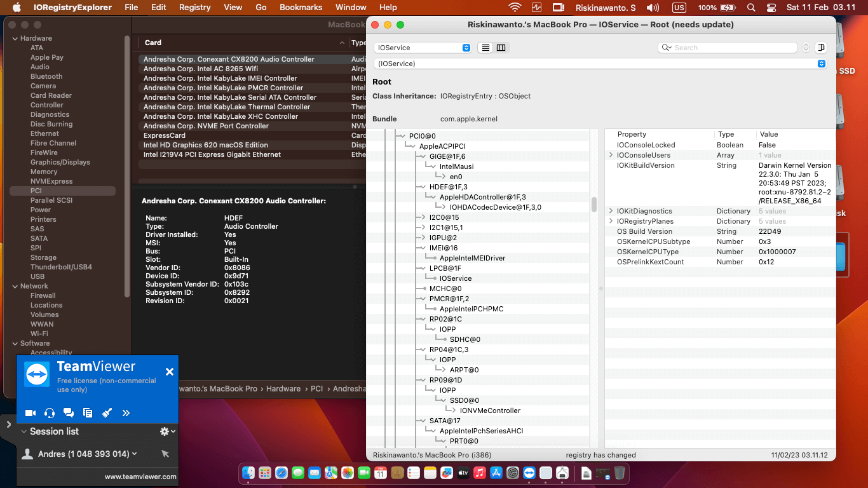Screen dimensions: 868x488
Task: Switch IORegistryExplorer to column view
Action: click(x=501, y=48)
